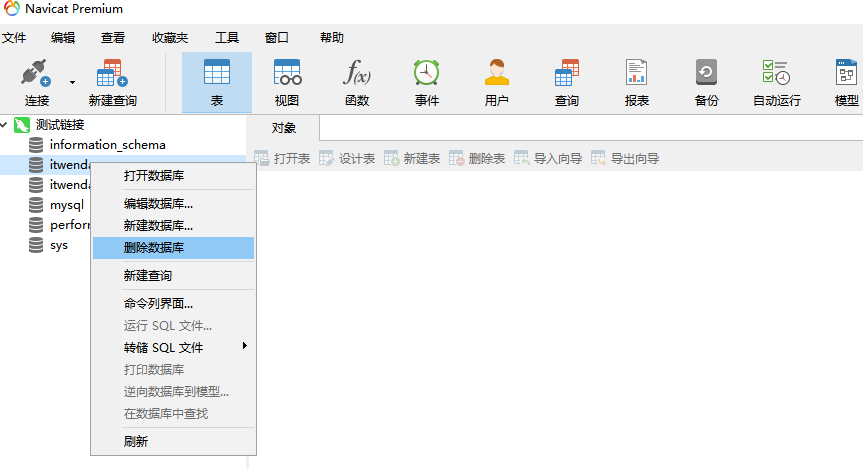
Task: Select the information_schema database
Action: (107, 145)
